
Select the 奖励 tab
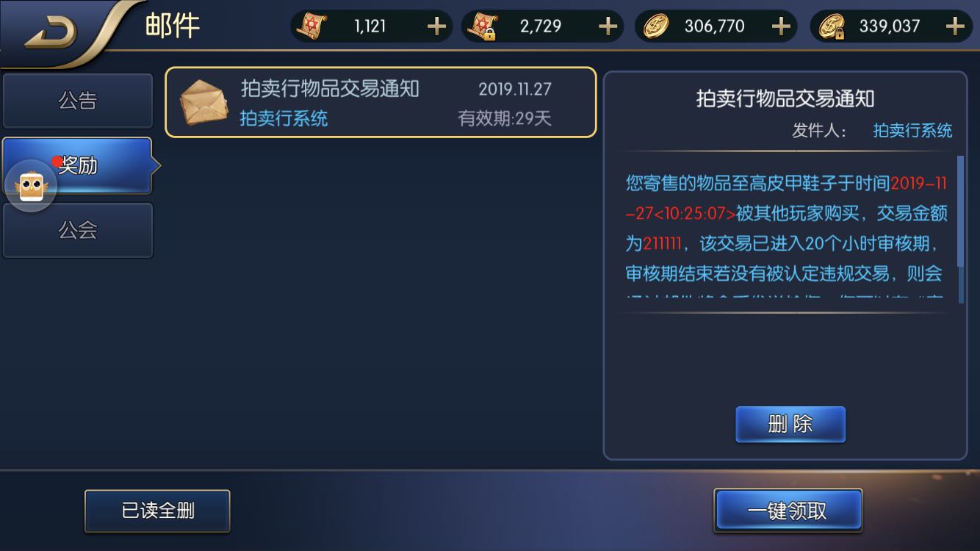tap(78, 165)
